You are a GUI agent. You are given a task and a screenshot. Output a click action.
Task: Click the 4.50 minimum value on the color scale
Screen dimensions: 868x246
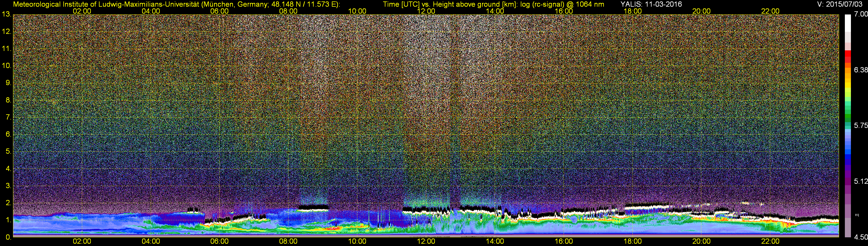click(860, 238)
